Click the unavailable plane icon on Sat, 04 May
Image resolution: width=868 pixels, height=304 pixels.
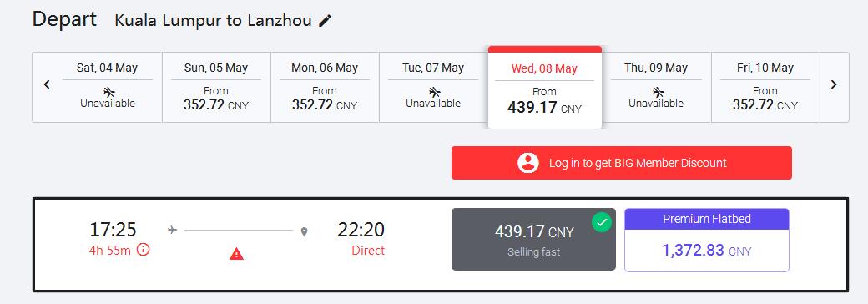pyautogui.click(x=109, y=92)
